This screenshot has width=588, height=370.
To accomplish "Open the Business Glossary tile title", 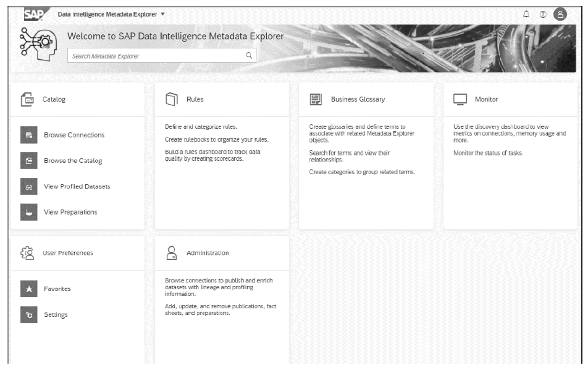I will point(358,99).
